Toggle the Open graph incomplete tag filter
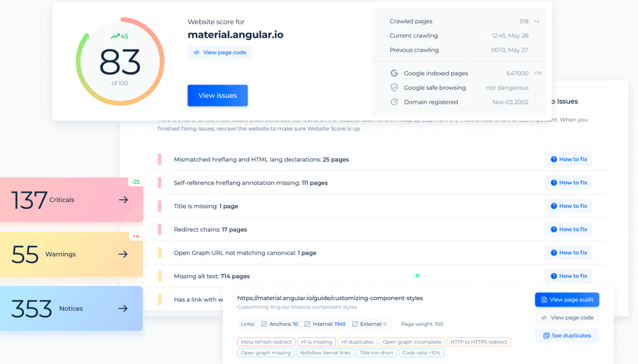 point(411,342)
